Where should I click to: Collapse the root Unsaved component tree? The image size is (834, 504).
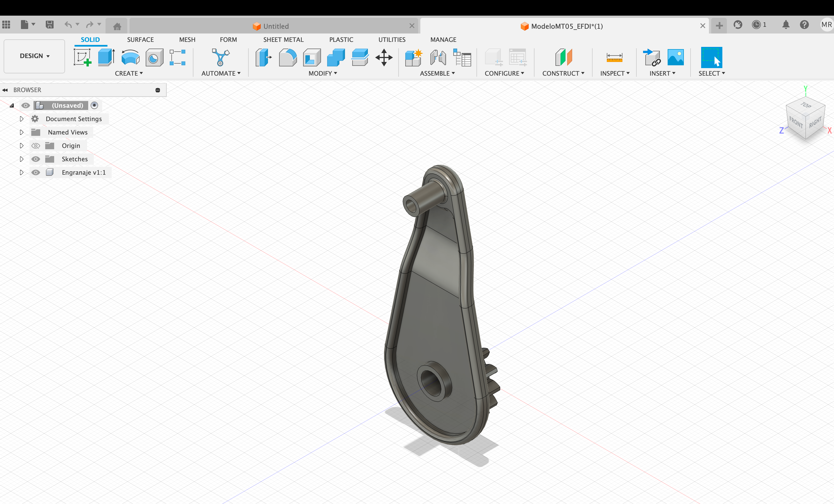[x=12, y=105]
